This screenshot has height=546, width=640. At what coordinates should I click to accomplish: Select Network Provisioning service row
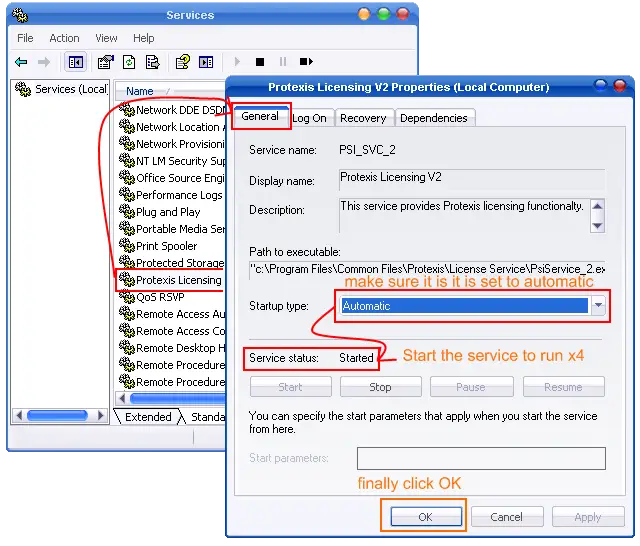pyautogui.click(x=171, y=144)
